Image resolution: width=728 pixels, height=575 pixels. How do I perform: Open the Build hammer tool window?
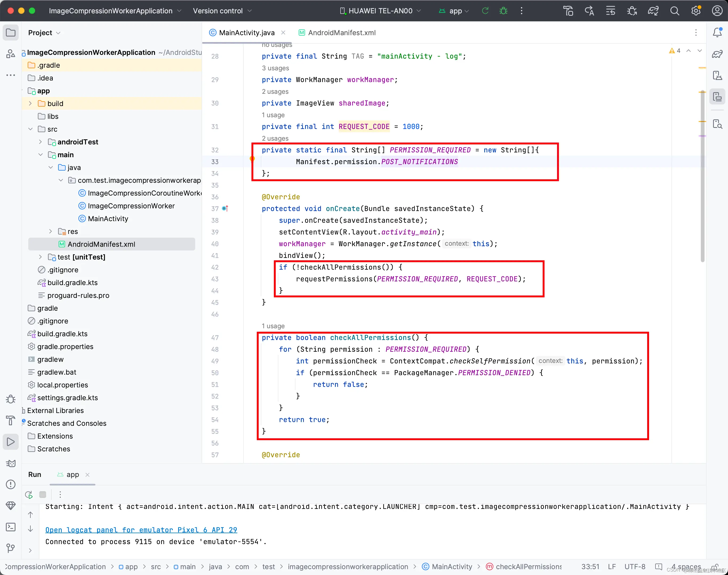(x=11, y=420)
